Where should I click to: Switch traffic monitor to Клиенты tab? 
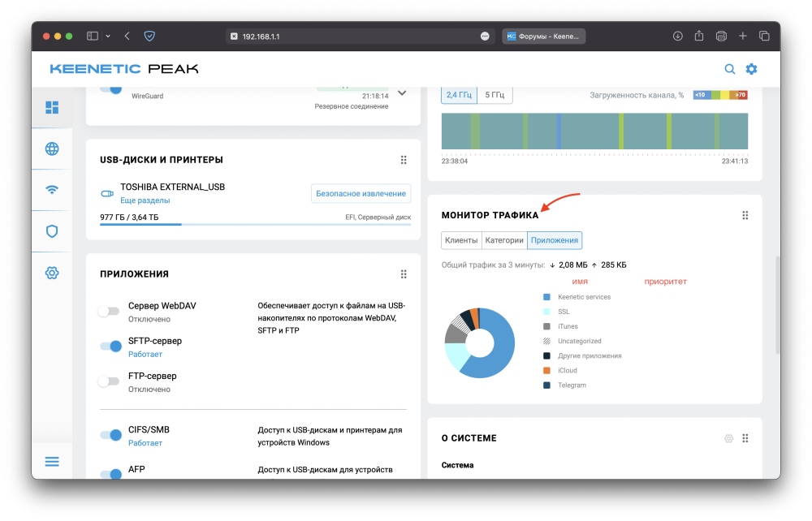461,240
